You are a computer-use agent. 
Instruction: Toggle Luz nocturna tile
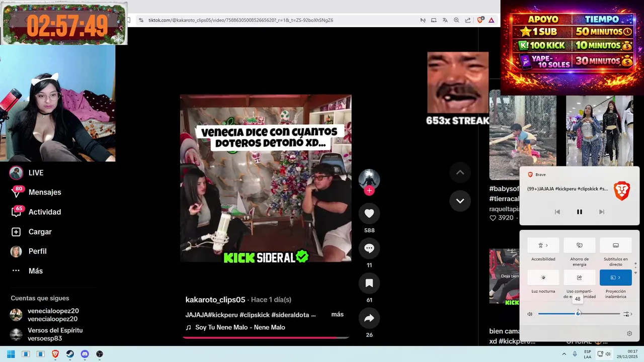coord(543,278)
